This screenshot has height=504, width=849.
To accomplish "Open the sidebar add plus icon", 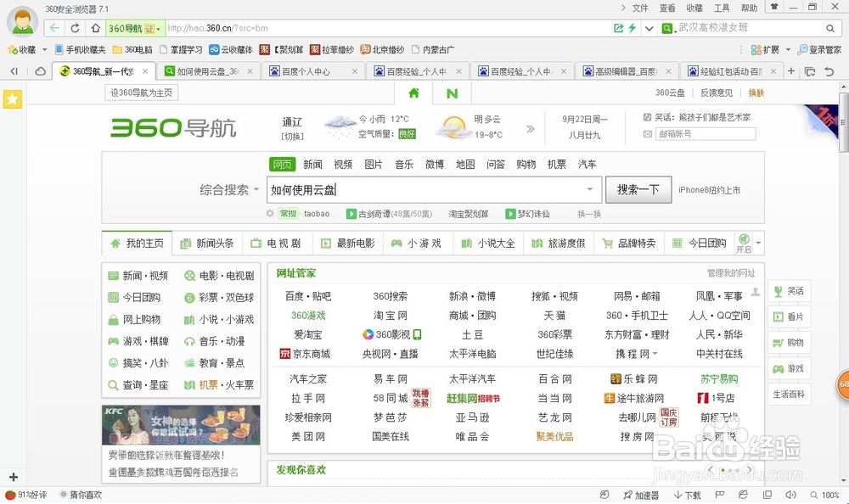I will pos(14,477).
